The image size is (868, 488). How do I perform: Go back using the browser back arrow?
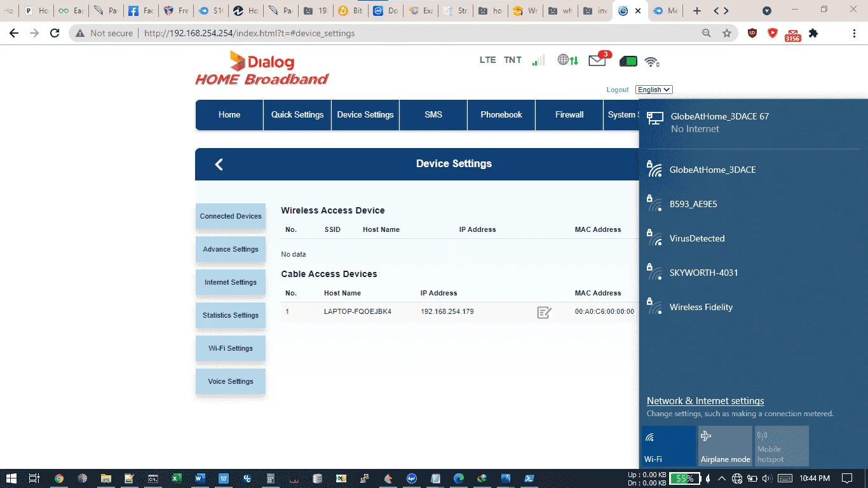[x=14, y=33]
